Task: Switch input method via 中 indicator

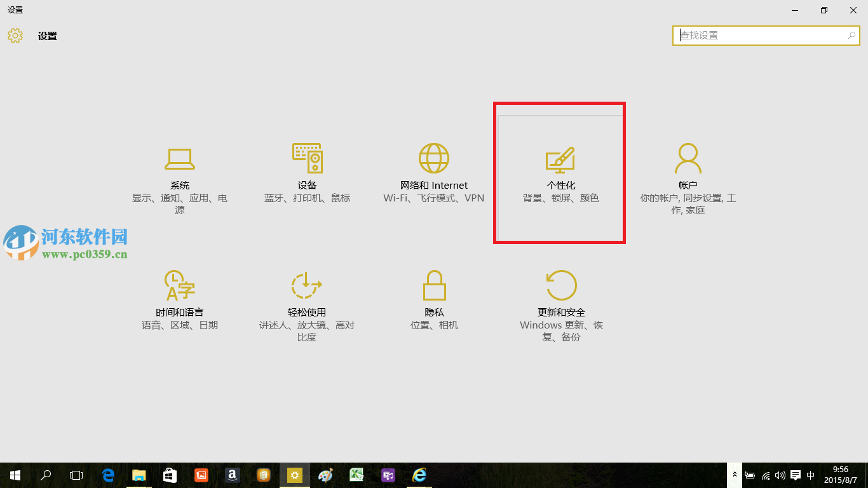Action: point(811,475)
